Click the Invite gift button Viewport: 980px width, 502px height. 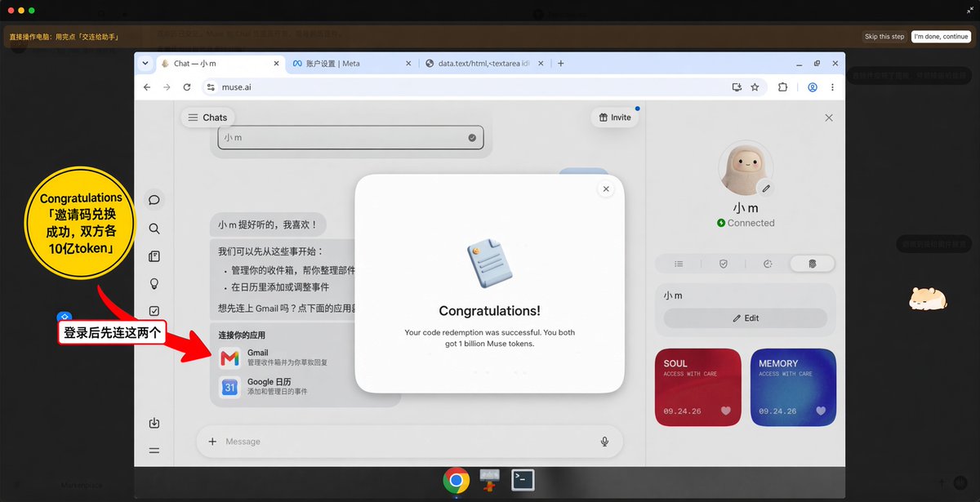pyautogui.click(x=615, y=118)
